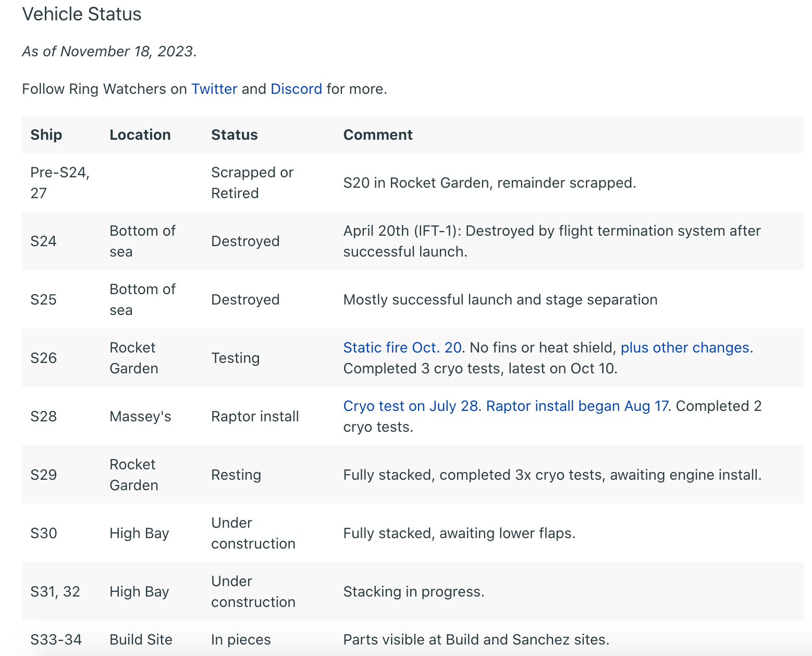The image size is (812, 656).
Task: Open the Twitter link
Action: [x=214, y=89]
